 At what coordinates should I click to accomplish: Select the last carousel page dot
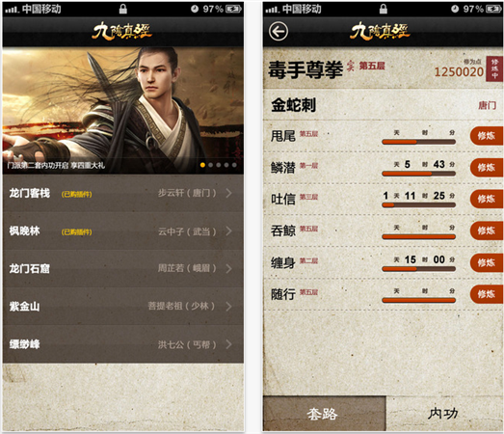234,165
